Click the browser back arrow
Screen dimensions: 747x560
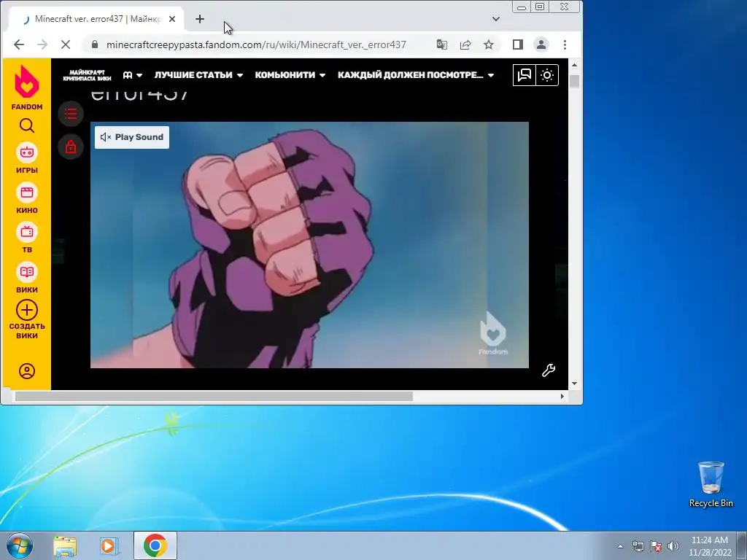tap(18, 44)
